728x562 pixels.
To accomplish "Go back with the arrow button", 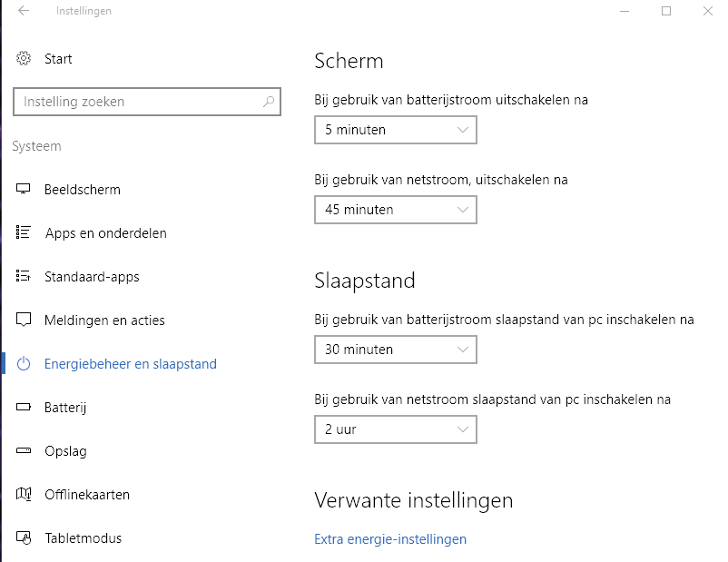I will pos(22,11).
